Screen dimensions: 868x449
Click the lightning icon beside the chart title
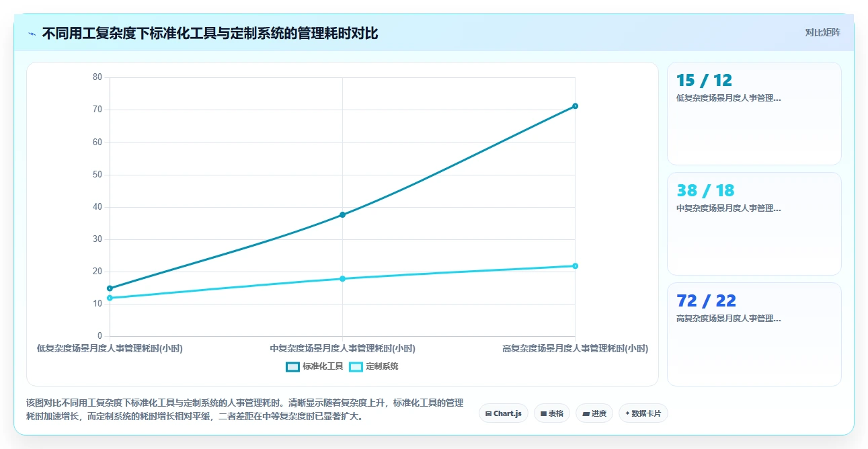tap(32, 34)
